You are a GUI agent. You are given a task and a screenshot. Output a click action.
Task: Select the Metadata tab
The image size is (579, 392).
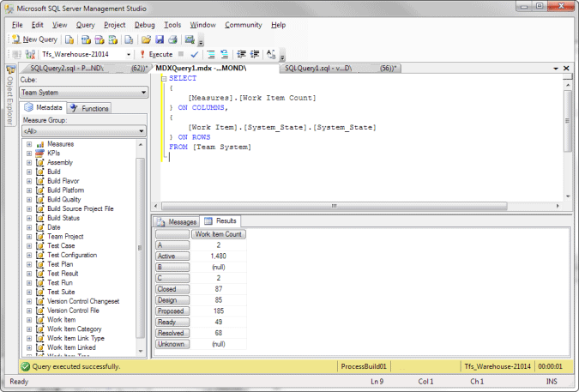tap(43, 107)
